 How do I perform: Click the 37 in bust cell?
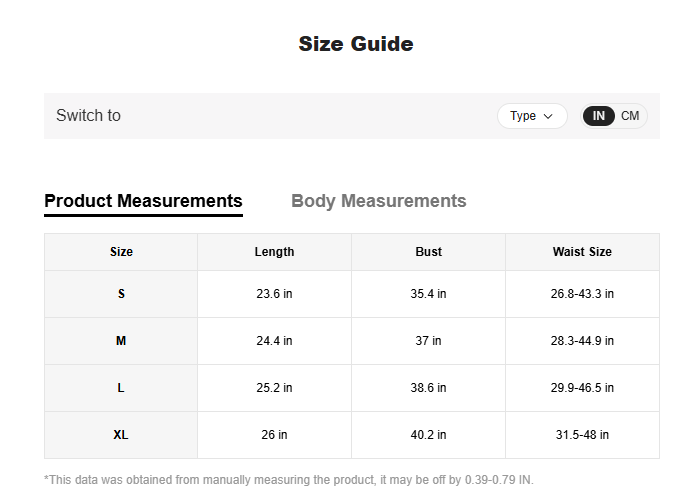pos(428,341)
